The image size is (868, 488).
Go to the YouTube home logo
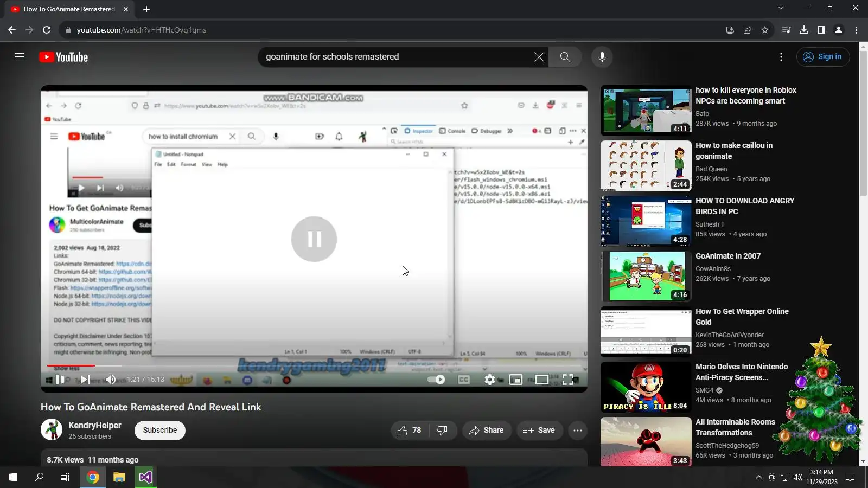pos(63,57)
